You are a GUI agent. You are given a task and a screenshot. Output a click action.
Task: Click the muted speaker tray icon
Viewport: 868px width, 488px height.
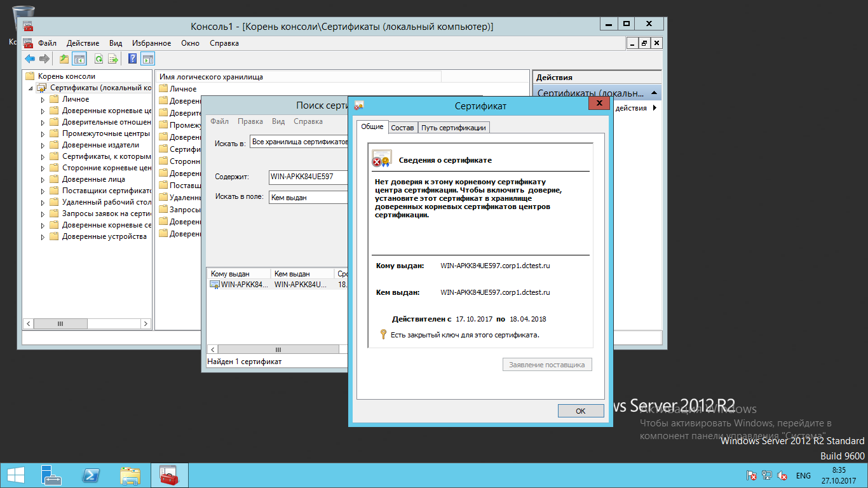click(x=783, y=475)
